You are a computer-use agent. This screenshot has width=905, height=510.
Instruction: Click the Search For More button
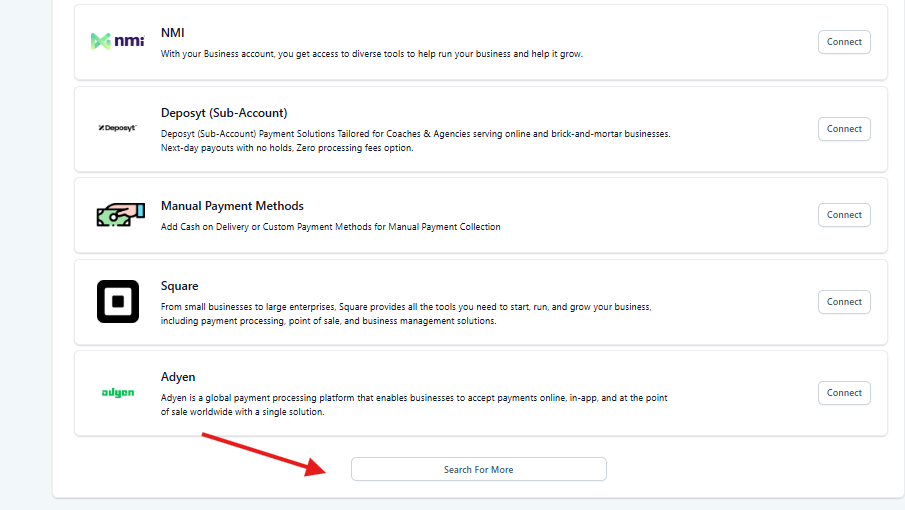pos(478,469)
